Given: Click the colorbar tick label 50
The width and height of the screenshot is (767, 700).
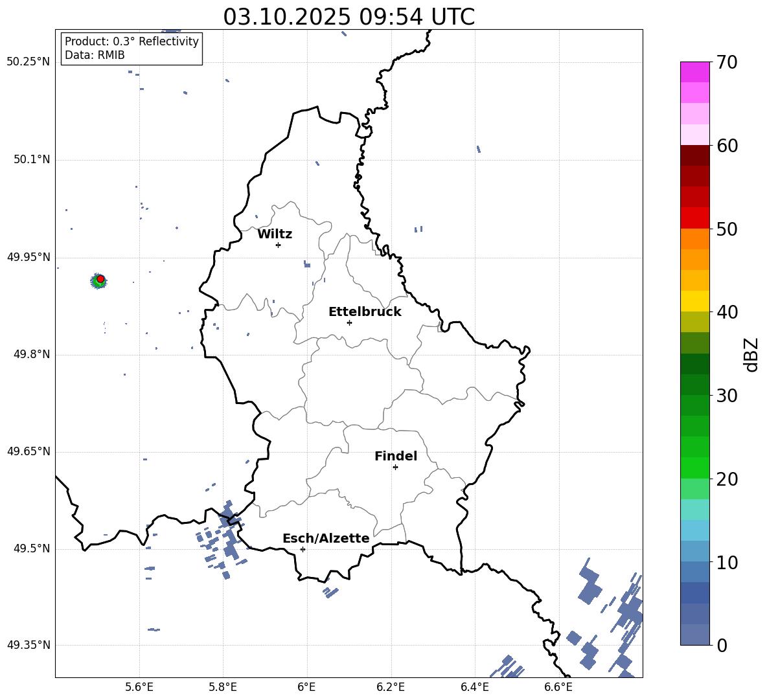Looking at the screenshot, I should [727, 229].
